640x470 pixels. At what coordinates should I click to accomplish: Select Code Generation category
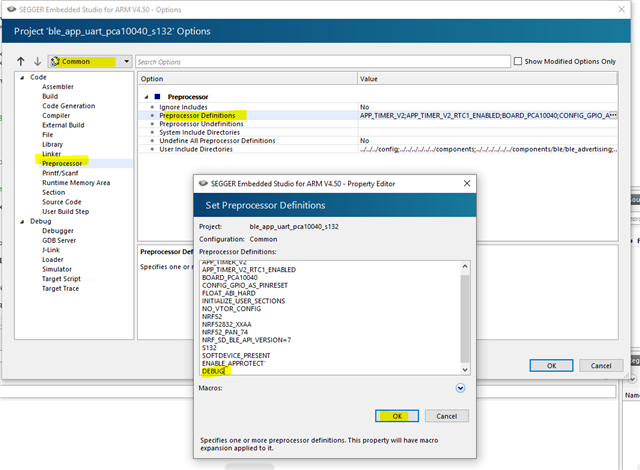coord(69,106)
